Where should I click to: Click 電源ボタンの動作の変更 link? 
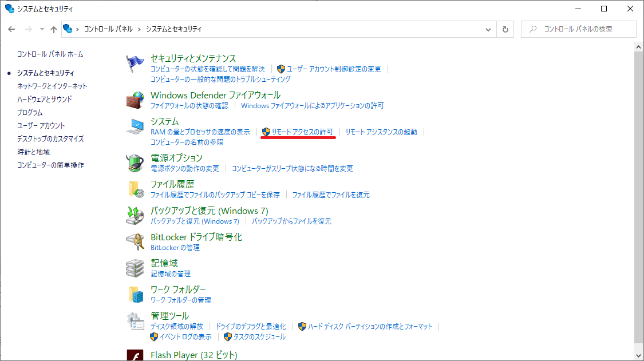click(185, 168)
